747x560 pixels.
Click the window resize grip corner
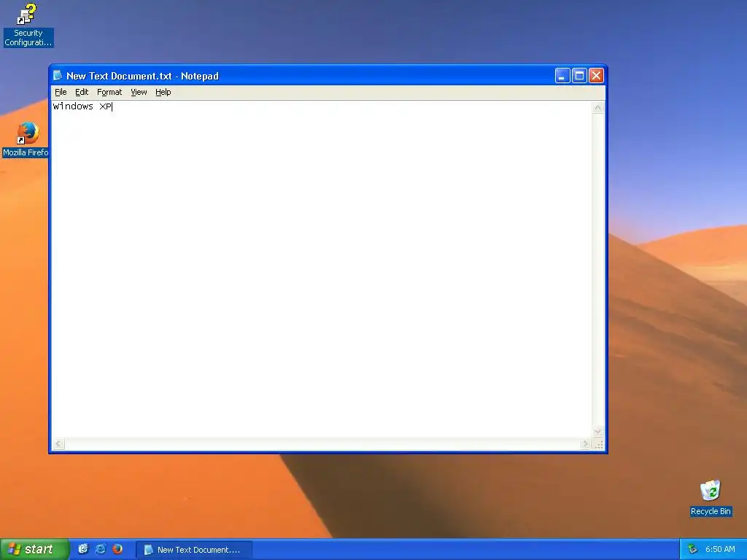point(599,444)
